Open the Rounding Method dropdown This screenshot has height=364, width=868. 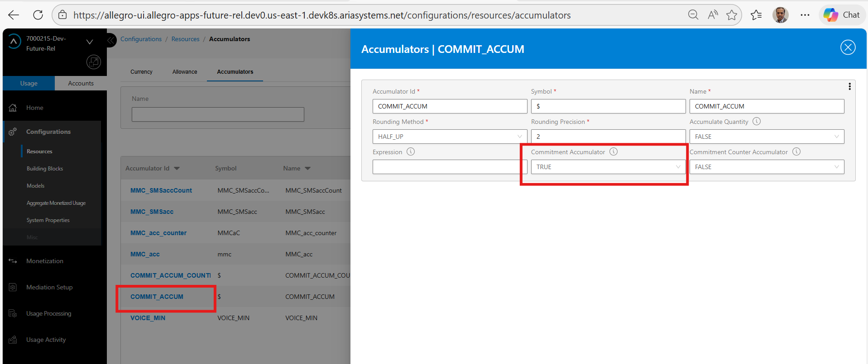pos(450,137)
